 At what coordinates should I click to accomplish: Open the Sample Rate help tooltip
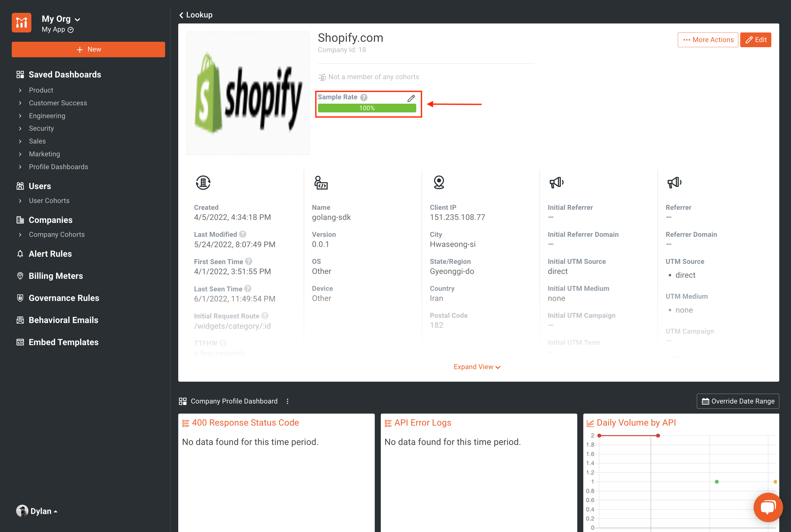364,97
